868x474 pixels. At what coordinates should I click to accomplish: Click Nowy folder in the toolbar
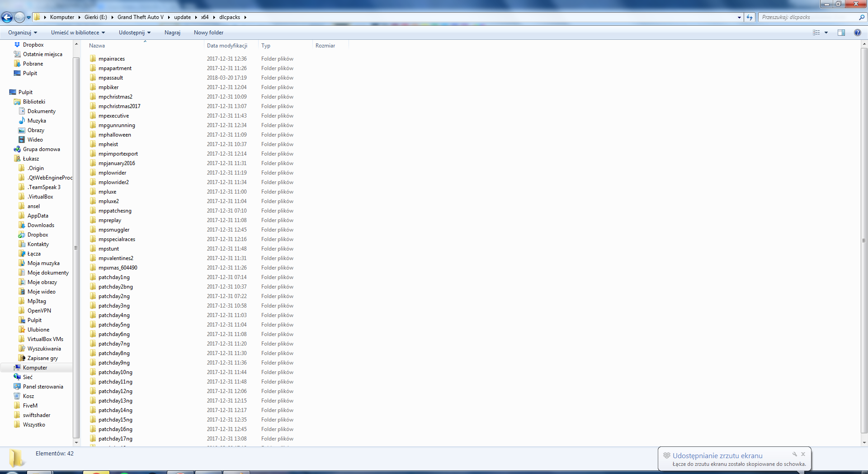click(208, 33)
